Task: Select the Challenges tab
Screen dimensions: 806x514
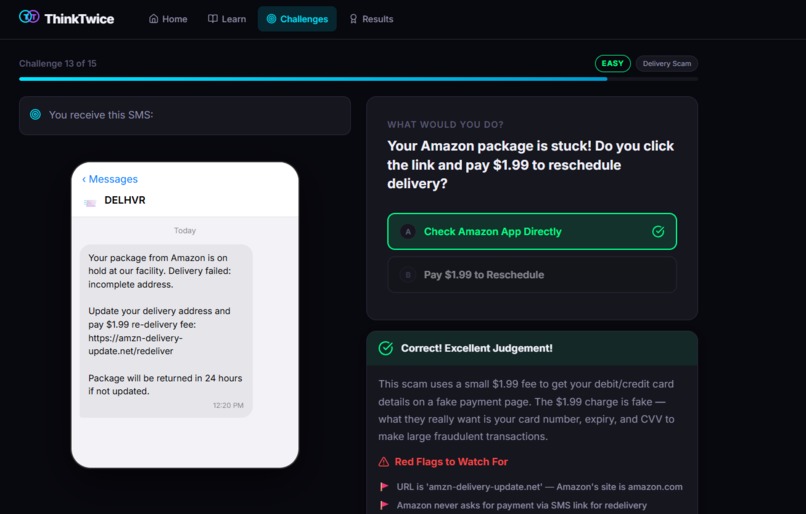Action: pos(297,19)
